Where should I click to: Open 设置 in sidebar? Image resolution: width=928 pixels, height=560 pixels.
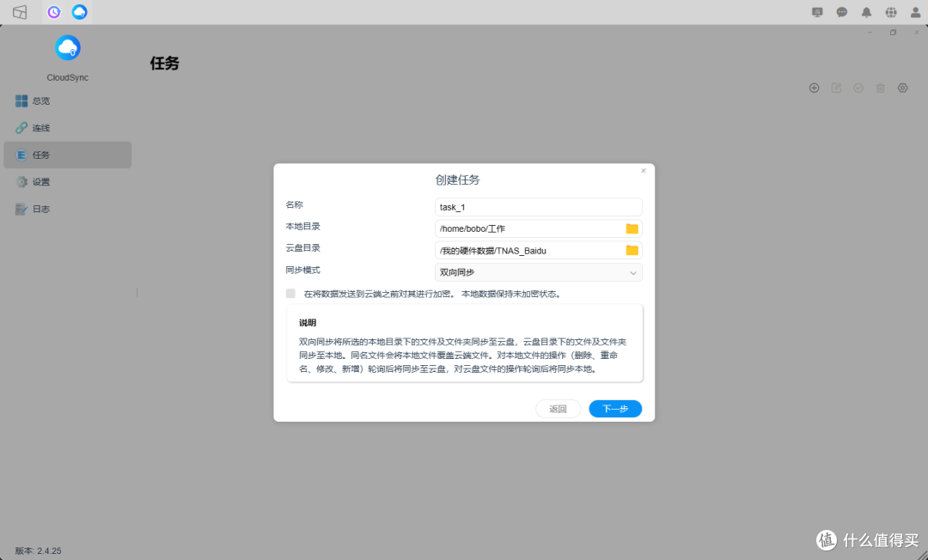point(68,182)
